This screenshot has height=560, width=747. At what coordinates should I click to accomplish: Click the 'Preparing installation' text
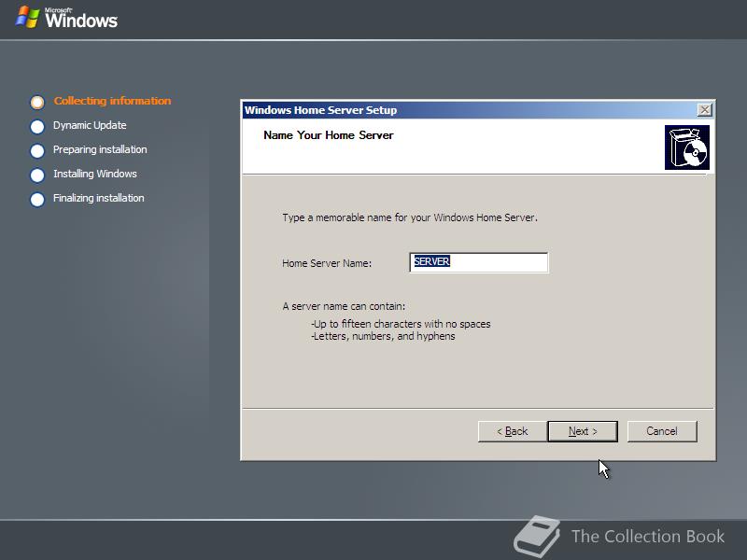(x=100, y=149)
